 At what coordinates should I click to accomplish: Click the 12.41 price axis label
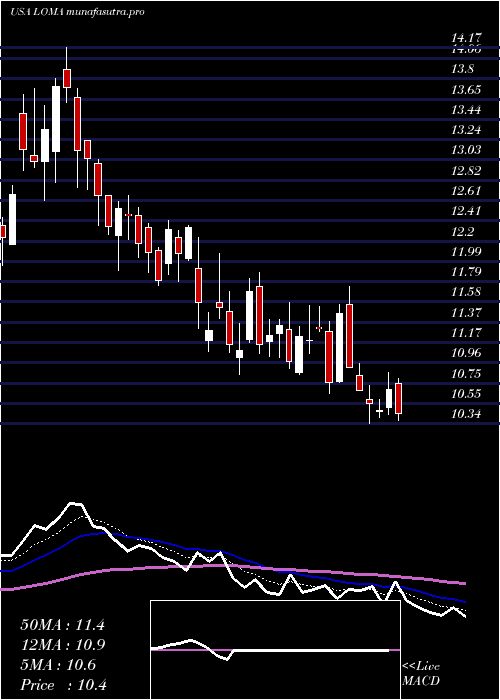[x=465, y=211]
